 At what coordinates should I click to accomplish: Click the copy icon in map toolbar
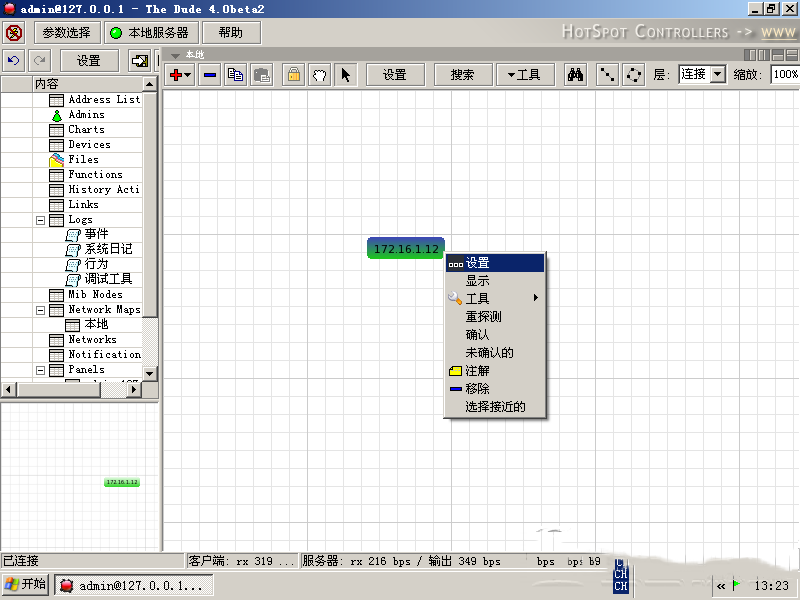235,75
